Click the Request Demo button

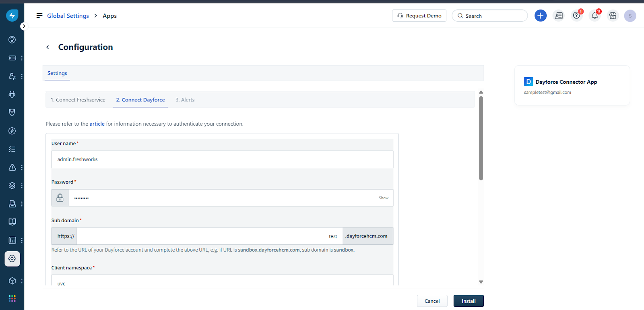[x=419, y=16]
